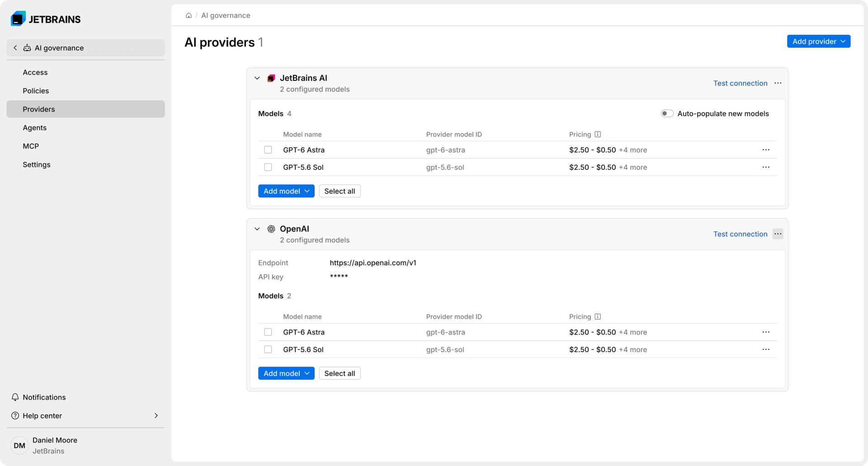Click the OpenAI provider logo
This screenshot has width=868, height=466.
tap(271, 229)
